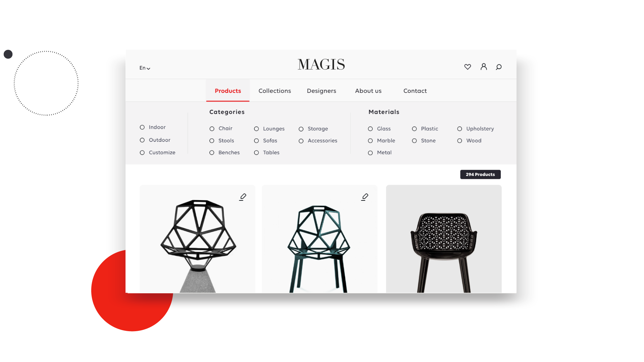This screenshot has width=644, height=362.
Task: Click the Contact menu item
Action: click(x=415, y=91)
